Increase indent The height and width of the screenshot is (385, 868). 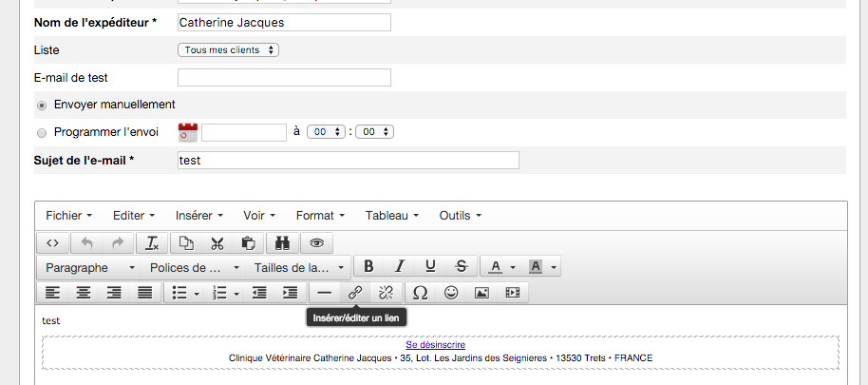291,293
